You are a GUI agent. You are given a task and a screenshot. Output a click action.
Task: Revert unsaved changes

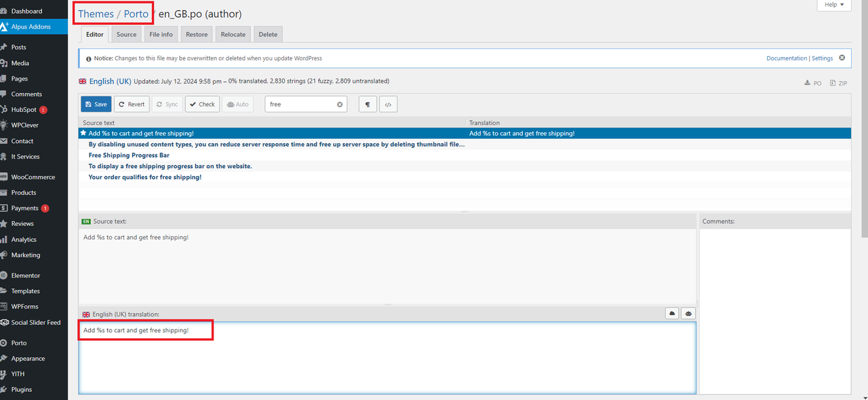(x=132, y=104)
